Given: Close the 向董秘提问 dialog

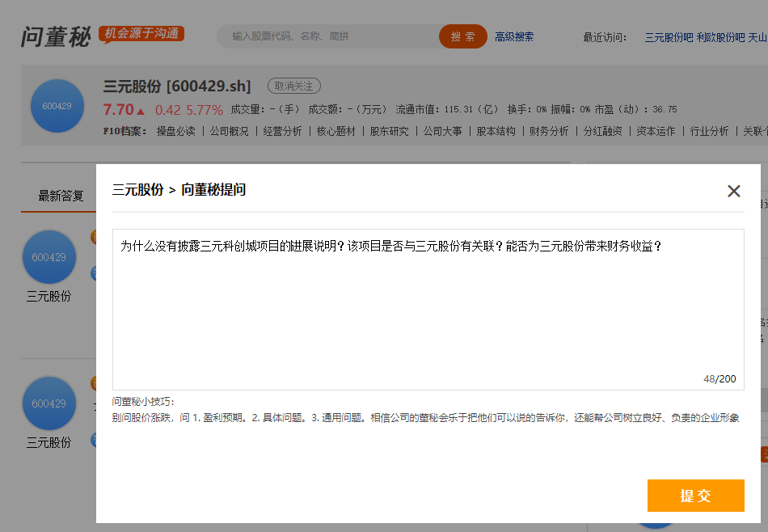Looking at the screenshot, I should click(733, 191).
